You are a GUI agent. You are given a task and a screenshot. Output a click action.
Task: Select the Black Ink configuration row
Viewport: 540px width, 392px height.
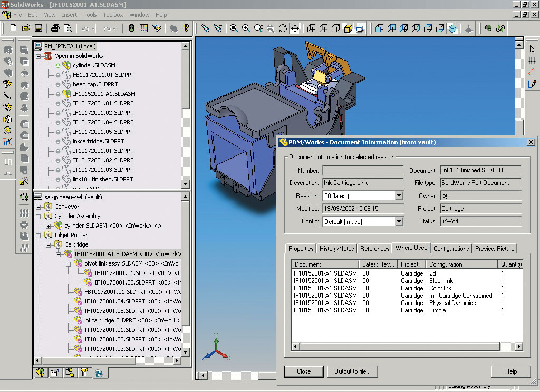click(x=407, y=281)
